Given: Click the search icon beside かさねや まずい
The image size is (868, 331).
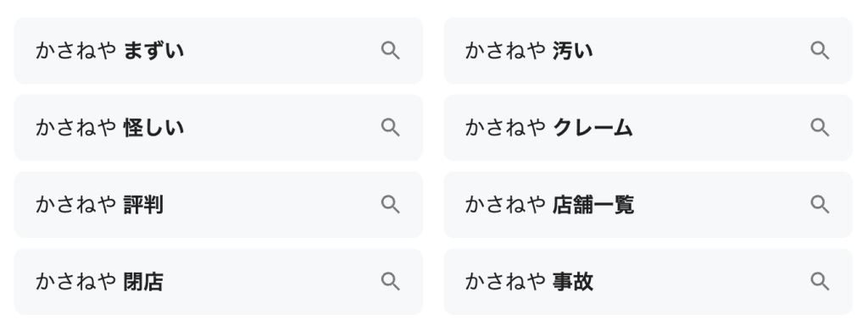Looking at the screenshot, I should point(390,51).
